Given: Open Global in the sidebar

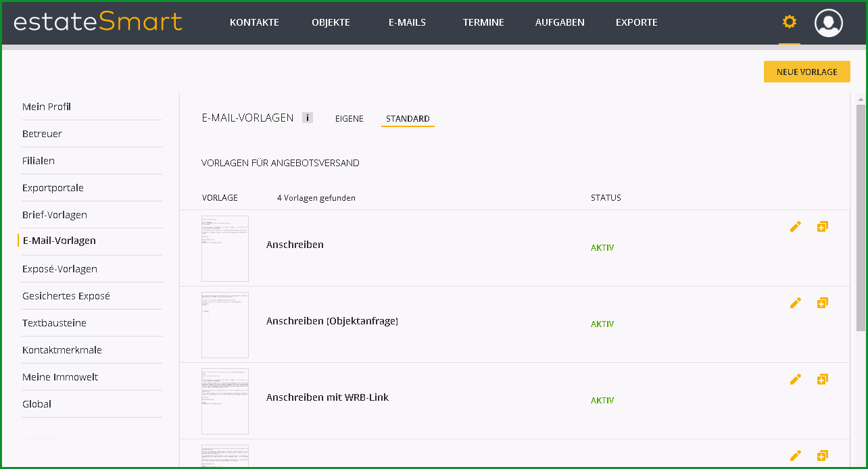Looking at the screenshot, I should 37,404.
